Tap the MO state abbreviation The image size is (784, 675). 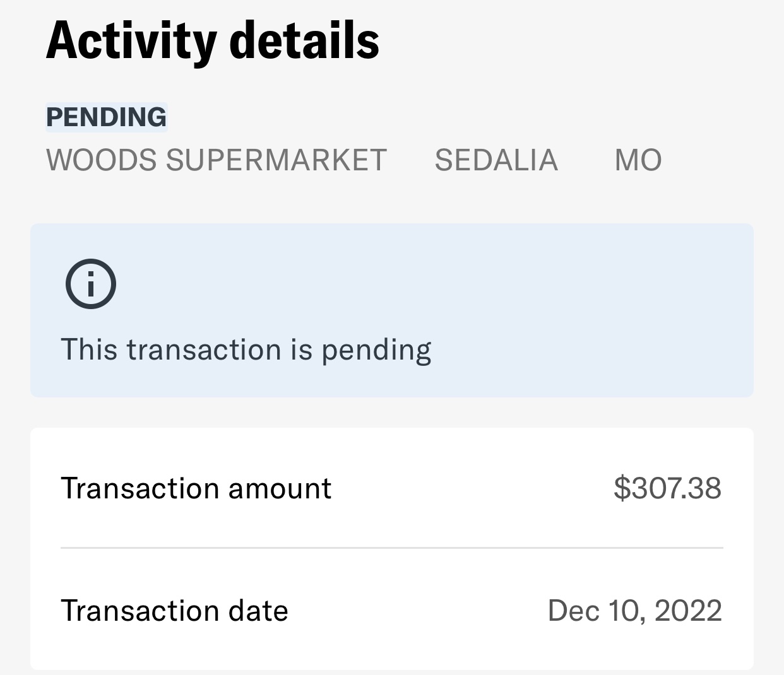638,160
